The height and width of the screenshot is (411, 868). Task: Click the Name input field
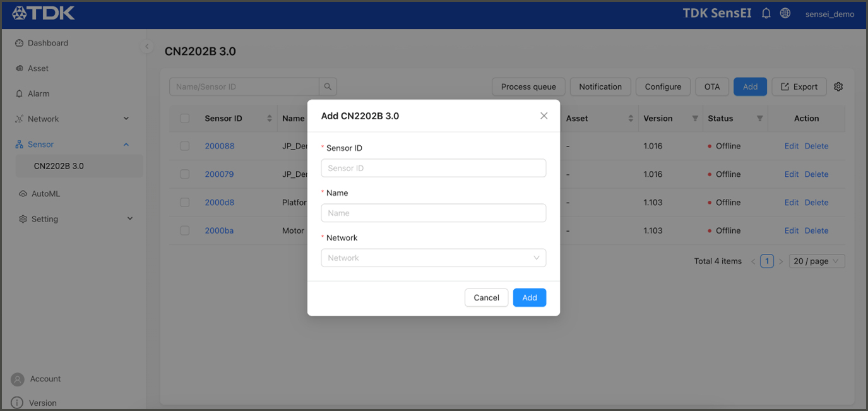pos(434,213)
